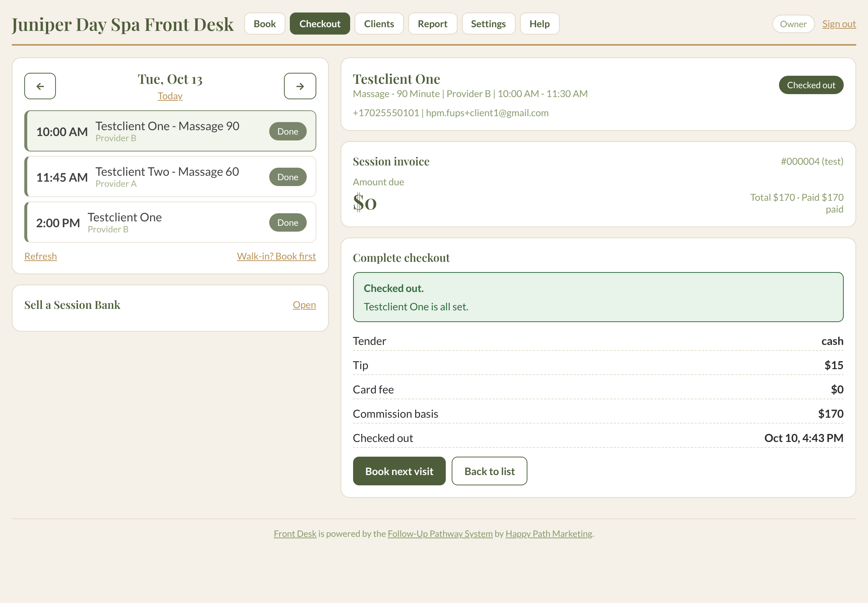The height and width of the screenshot is (603, 868).
Task: Click the Tue, Oct 13 date heading
Action: pyautogui.click(x=170, y=79)
